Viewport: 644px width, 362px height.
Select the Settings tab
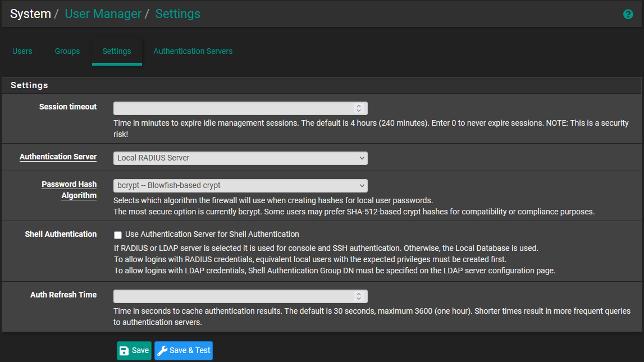(x=117, y=51)
